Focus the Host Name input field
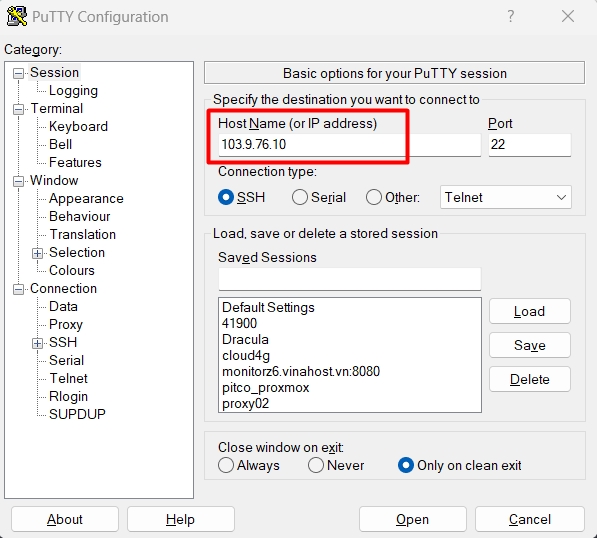 click(349, 145)
